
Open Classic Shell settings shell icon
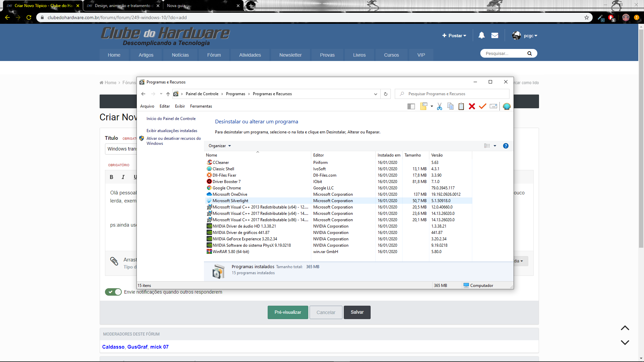click(506, 107)
